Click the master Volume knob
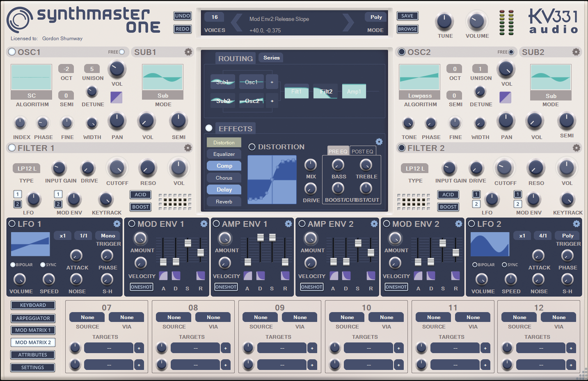Image resolution: width=588 pixels, height=381 pixels. [476, 21]
